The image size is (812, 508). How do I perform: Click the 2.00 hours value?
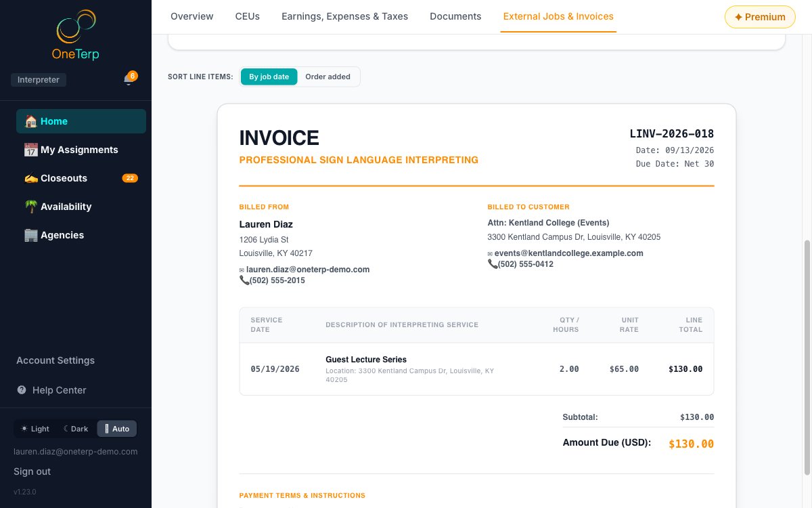(569, 369)
